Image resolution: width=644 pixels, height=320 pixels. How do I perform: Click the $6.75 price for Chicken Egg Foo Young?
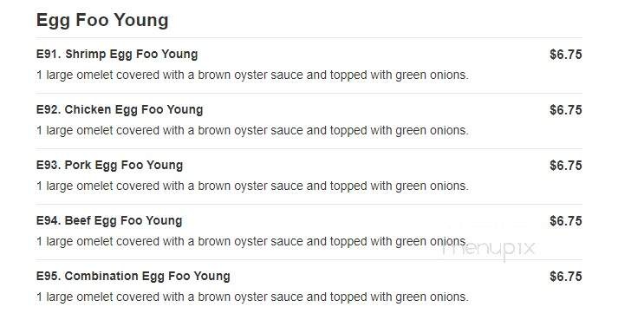click(x=565, y=110)
